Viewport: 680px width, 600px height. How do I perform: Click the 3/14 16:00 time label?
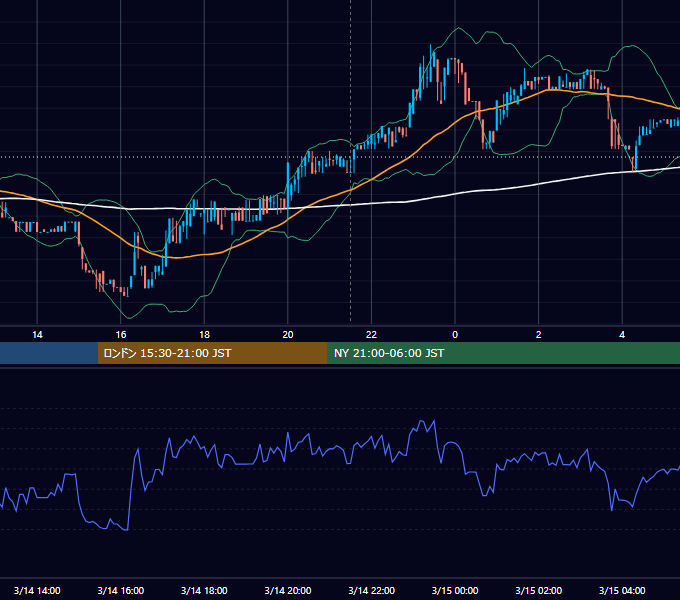tap(121, 590)
